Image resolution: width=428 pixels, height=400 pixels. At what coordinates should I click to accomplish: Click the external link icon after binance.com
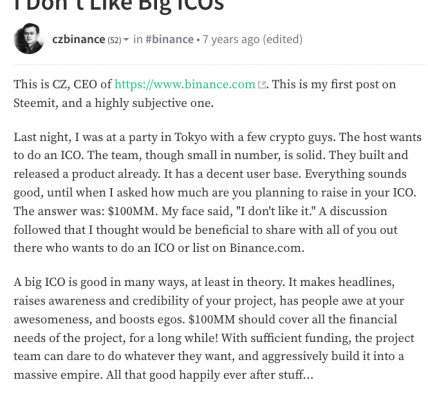click(x=262, y=85)
